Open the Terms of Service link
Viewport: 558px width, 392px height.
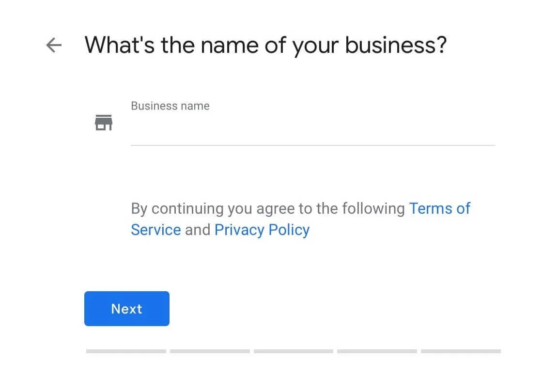tap(439, 208)
